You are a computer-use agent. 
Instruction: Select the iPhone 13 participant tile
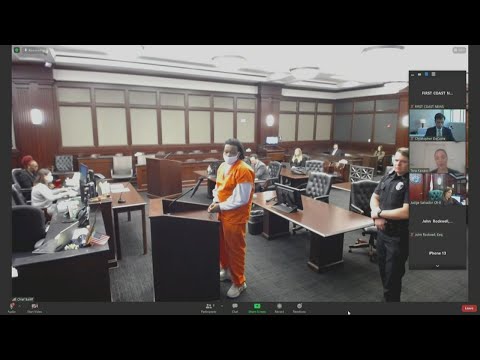[x=437, y=253]
